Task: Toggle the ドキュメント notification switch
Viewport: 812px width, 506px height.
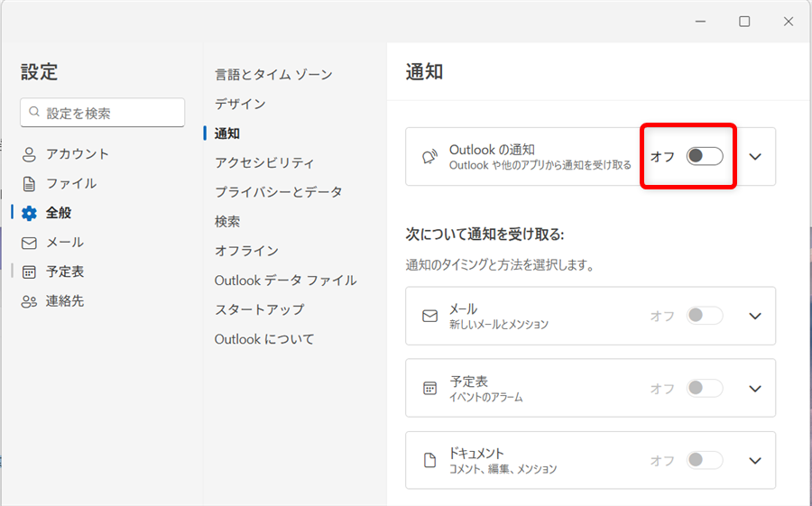Action: [705, 460]
